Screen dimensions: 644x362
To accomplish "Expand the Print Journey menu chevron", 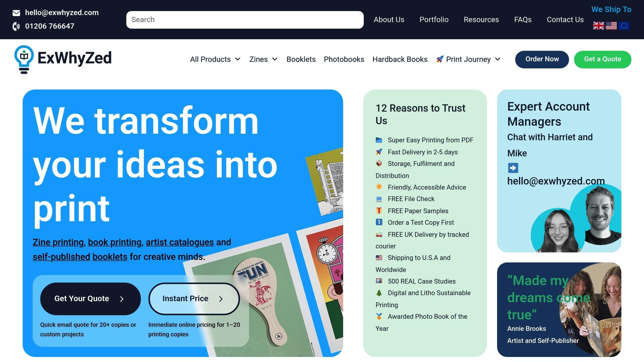I will [x=497, y=59].
